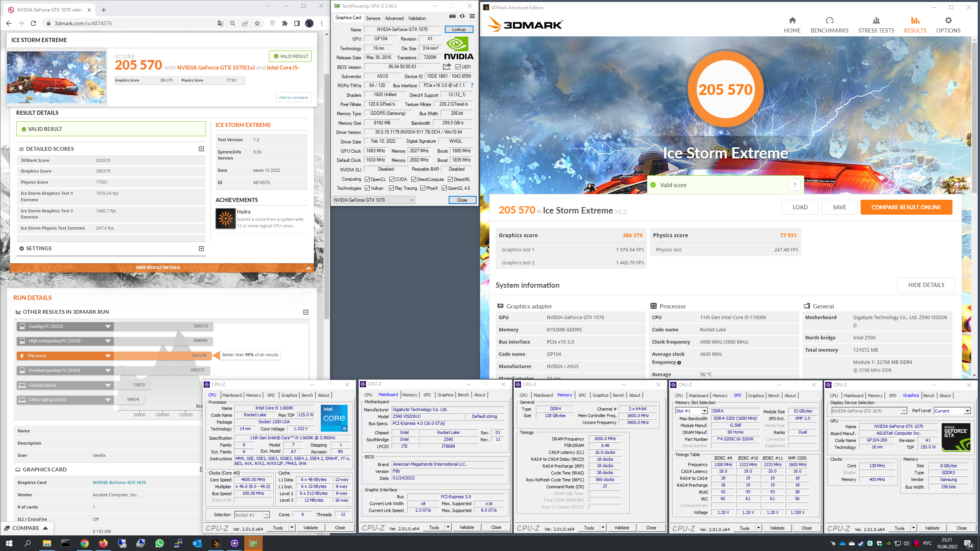Open Socket #1 selection dropdown in CPU-Z

pos(252,515)
